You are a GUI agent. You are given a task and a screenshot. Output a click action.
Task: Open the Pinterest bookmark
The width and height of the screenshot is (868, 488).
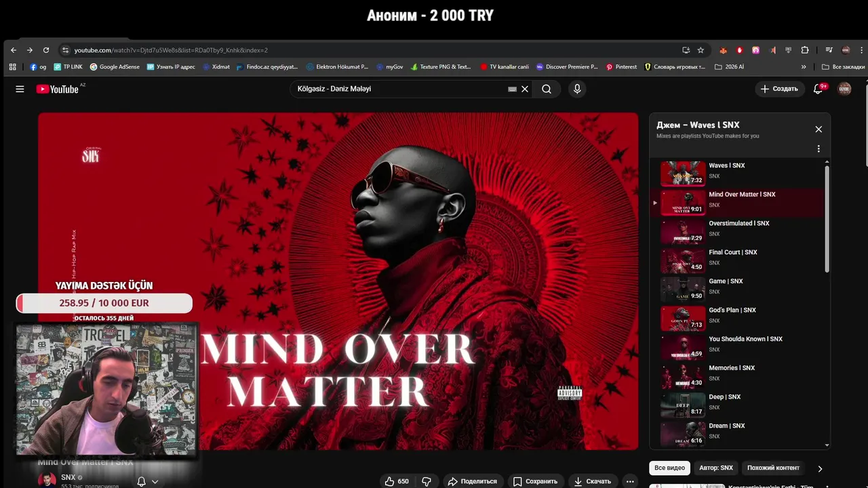click(621, 67)
